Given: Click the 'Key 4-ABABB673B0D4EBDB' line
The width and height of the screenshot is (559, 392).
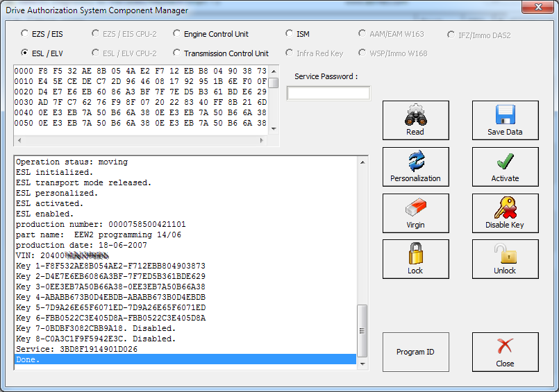Looking at the screenshot, I should click(110, 297).
